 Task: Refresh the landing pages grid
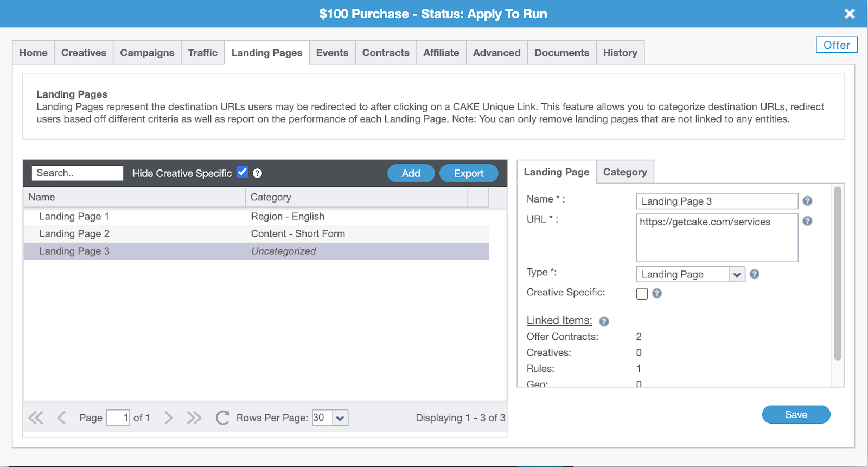222,418
